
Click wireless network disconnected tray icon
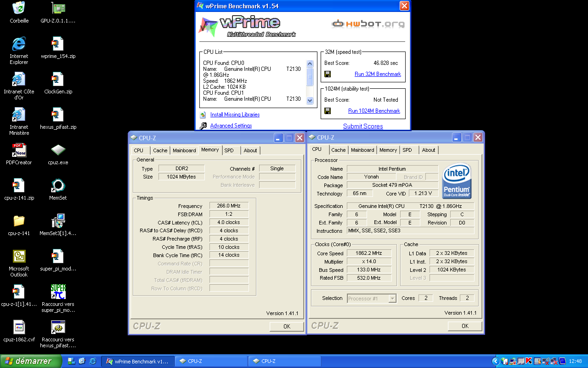[x=546, y=361]
